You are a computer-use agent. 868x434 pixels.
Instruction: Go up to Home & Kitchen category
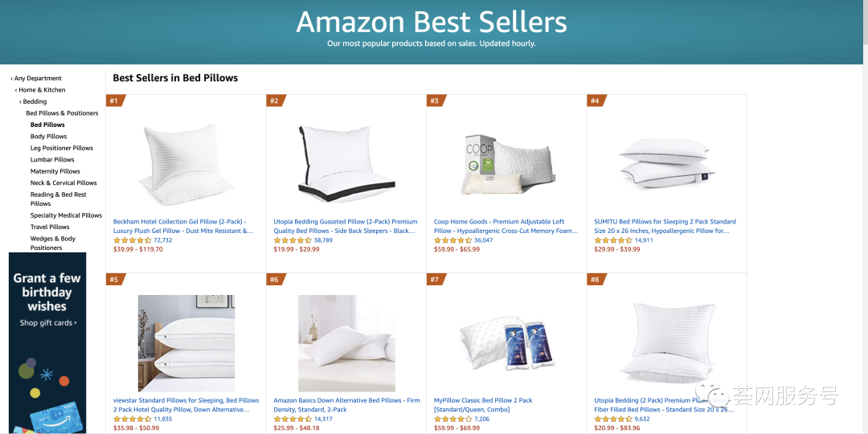pyautogui.click(x=42, y=90)
